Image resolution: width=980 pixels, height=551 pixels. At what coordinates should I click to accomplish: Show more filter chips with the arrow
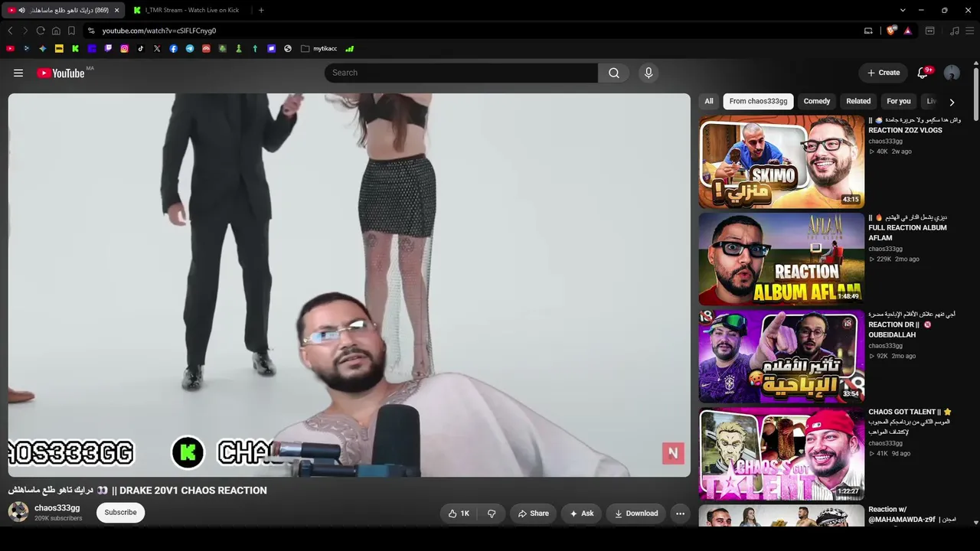tap(952, 102)
